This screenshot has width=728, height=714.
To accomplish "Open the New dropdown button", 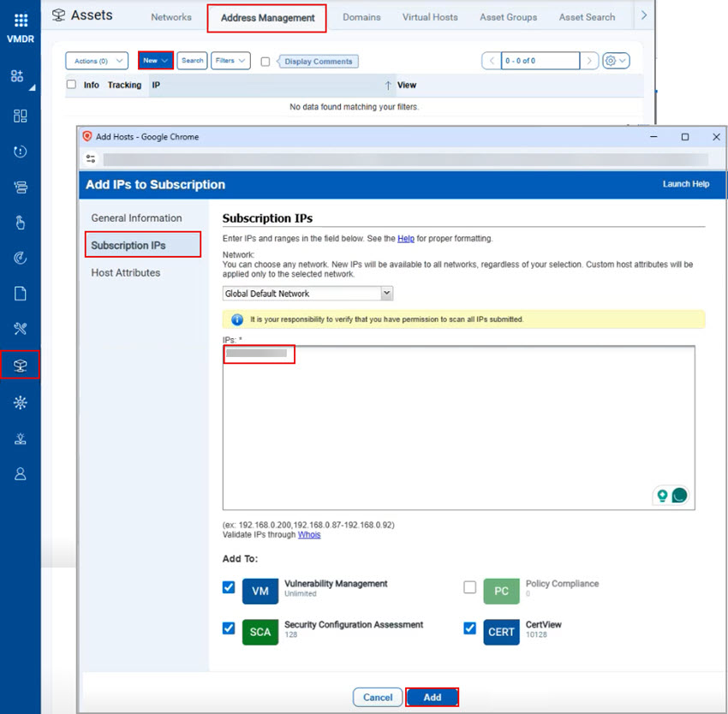I will pyautogui.click(x=156, y=61).
